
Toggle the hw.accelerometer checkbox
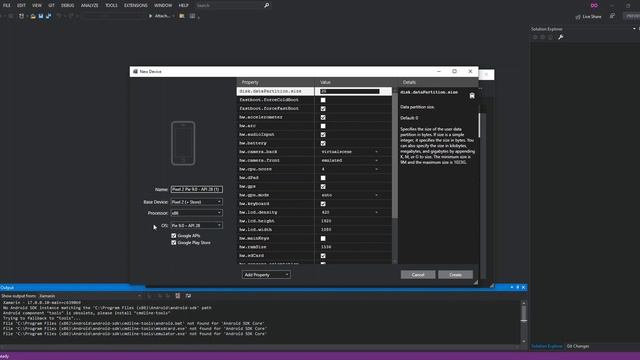[x=323, y=117]
